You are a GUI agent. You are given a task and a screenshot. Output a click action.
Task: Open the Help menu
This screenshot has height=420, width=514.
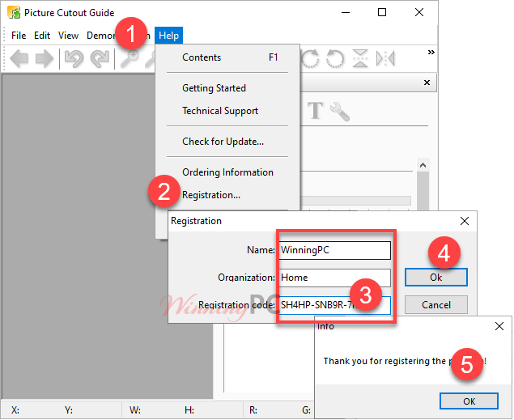(169, 36)
